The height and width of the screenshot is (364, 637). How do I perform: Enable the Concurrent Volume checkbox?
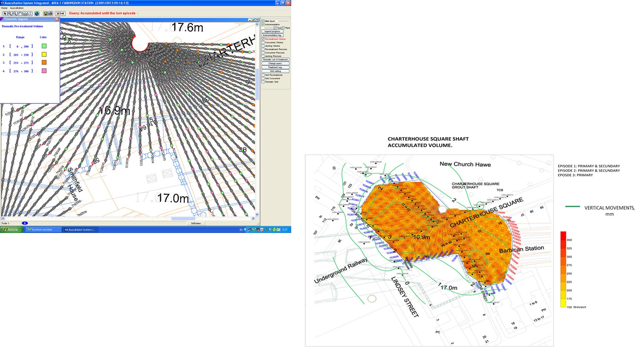click(x=263, y=43)
